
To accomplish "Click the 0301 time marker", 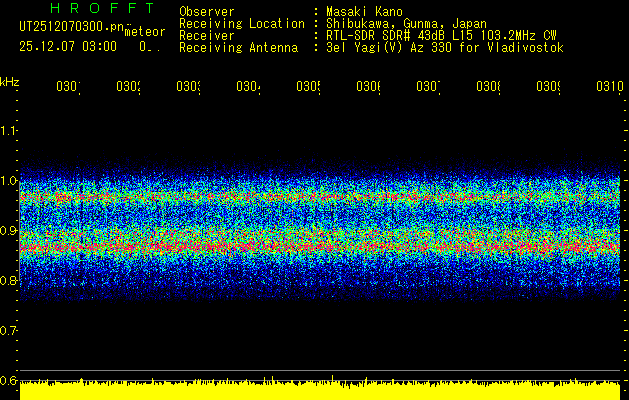I will click(x=68, y=87).
